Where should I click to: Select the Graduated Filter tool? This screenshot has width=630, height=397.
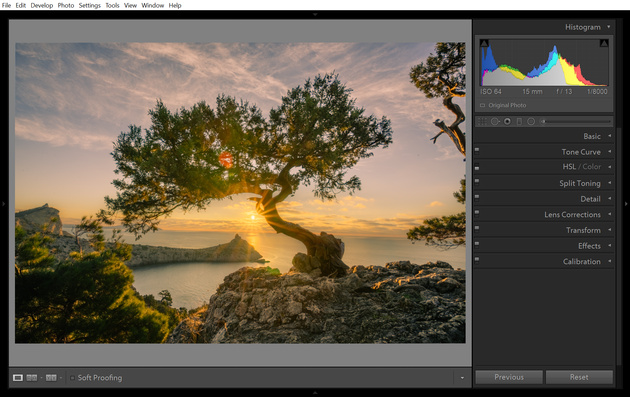coord(519,121)
